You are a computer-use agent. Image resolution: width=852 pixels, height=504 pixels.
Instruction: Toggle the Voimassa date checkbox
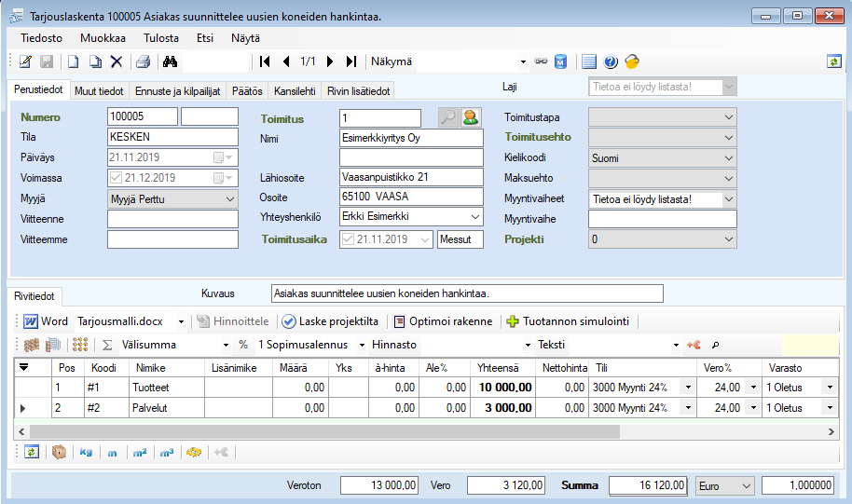[116, 178]
